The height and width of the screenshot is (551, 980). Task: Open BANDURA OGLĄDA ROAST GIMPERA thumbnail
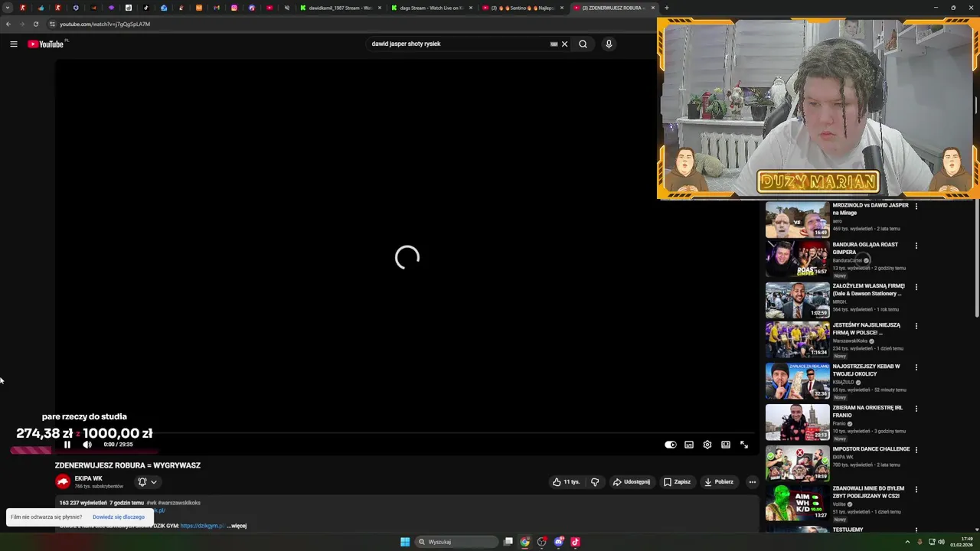point(797,259)
